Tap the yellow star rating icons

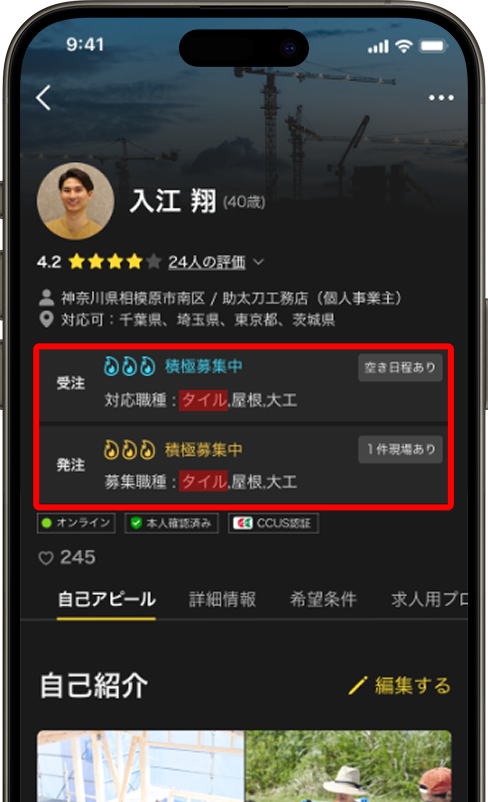click(115, 262)
